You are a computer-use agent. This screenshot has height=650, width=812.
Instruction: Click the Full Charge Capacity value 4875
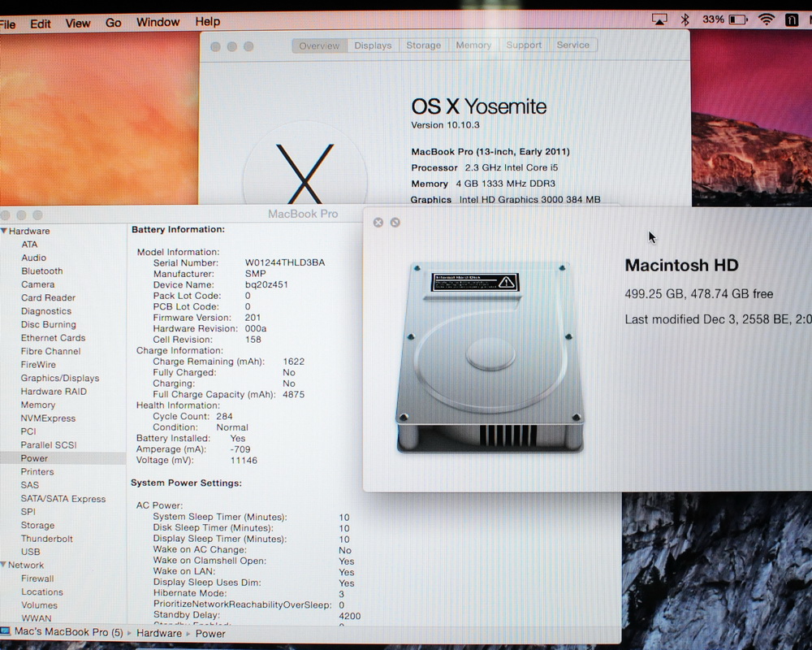[294, 394]
